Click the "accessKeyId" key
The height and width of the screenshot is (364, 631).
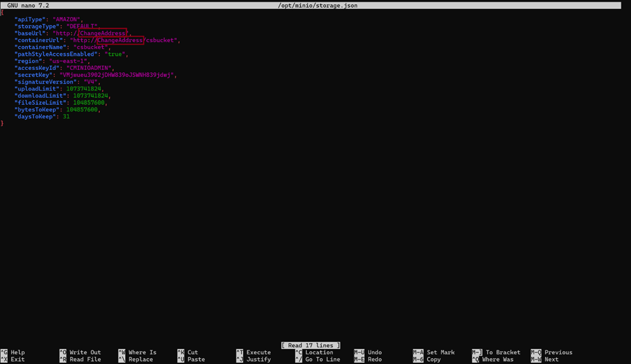click(37, 68)
